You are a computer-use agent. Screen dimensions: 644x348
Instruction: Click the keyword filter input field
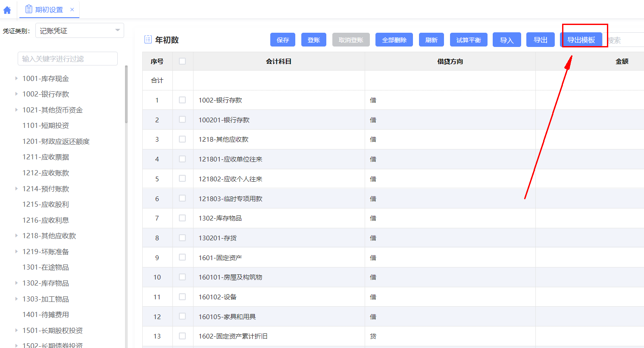pos(68,59)
